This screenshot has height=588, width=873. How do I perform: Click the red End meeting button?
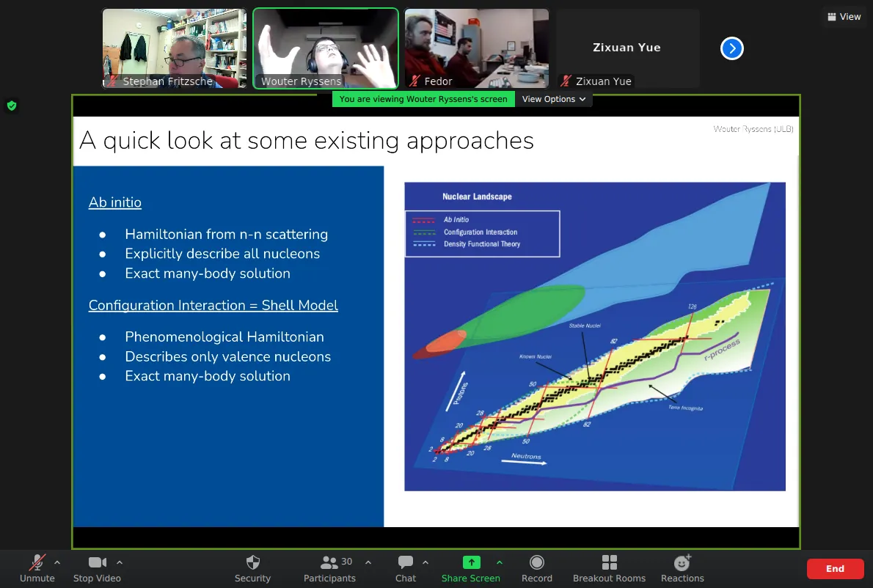click(x=835, y=568)
